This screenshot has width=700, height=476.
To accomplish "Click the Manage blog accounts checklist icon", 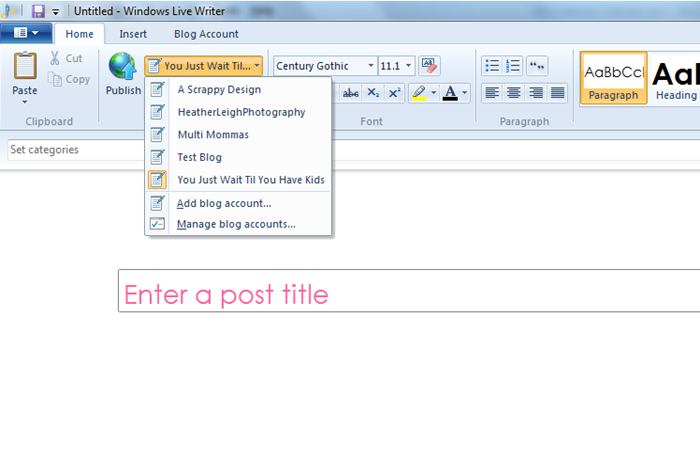I will pos(157,224).
